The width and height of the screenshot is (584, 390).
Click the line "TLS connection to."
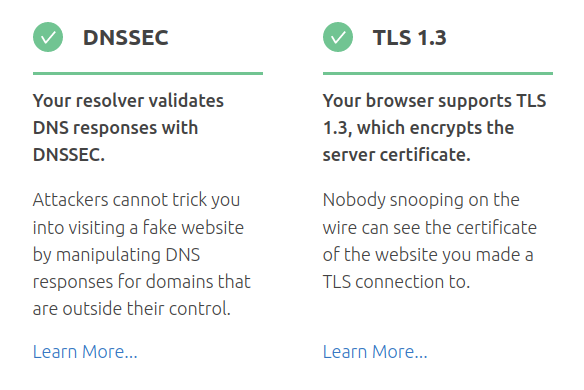click(x=397, y=282)
